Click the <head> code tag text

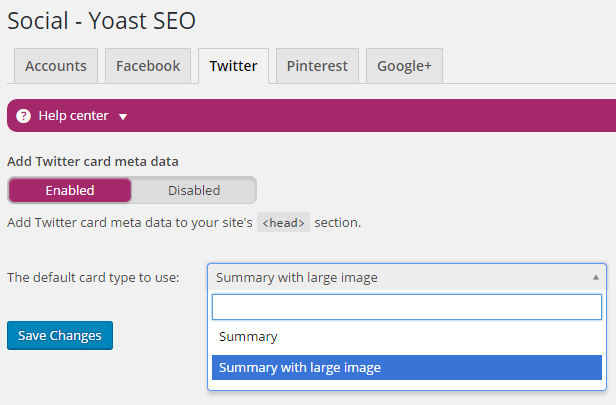pos(283,222)
